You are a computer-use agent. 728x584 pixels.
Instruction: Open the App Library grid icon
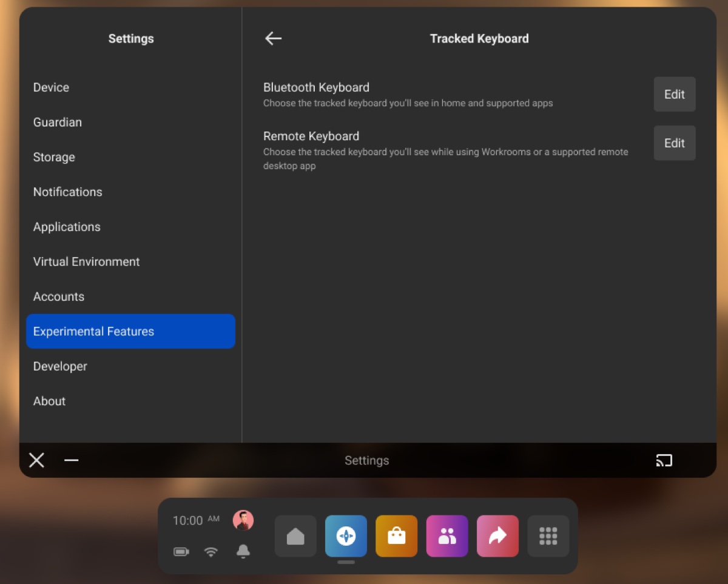coord(548,535)
